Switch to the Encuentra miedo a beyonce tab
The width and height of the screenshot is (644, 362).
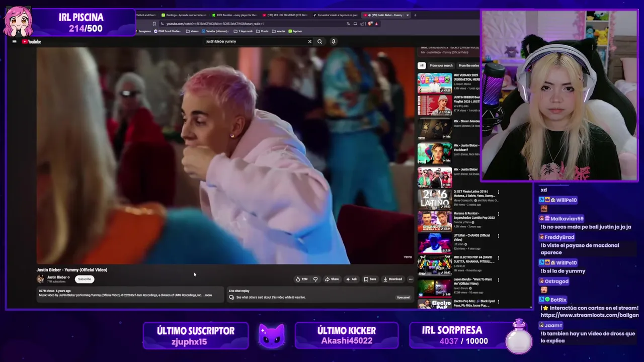pyautogui.click(x=335, y=15)
